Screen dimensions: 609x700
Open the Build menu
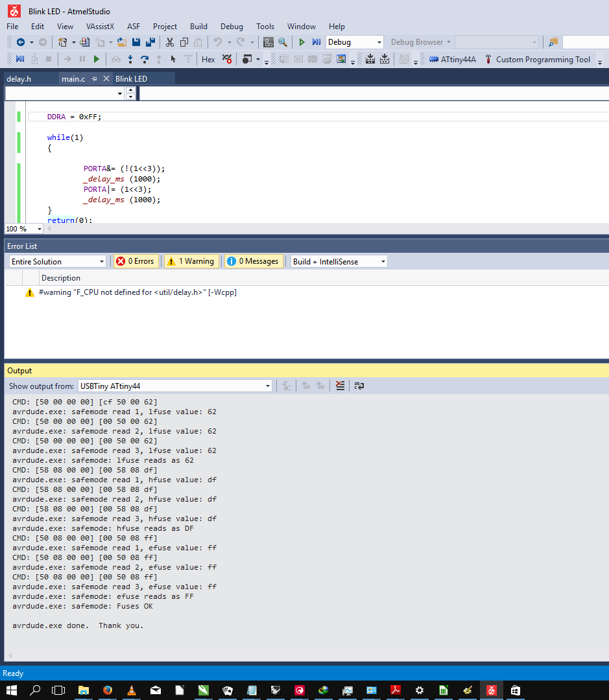pyautogui.click(x=198, y=27)
